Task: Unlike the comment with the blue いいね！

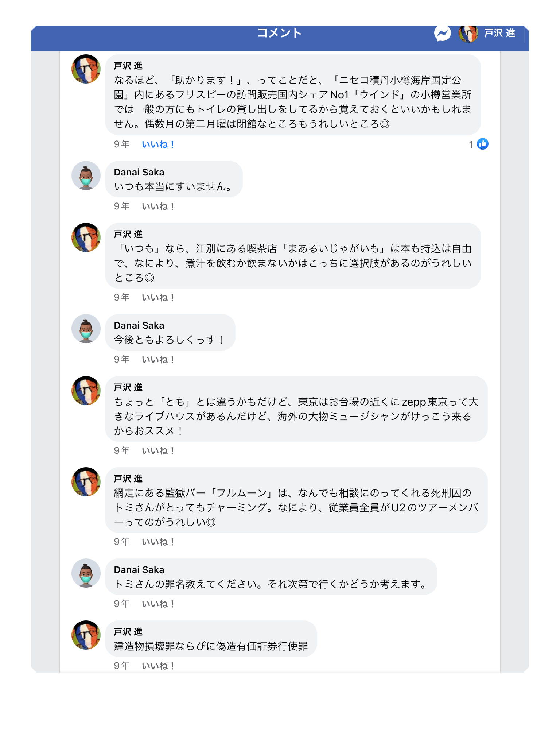Action: click(158, 144)
